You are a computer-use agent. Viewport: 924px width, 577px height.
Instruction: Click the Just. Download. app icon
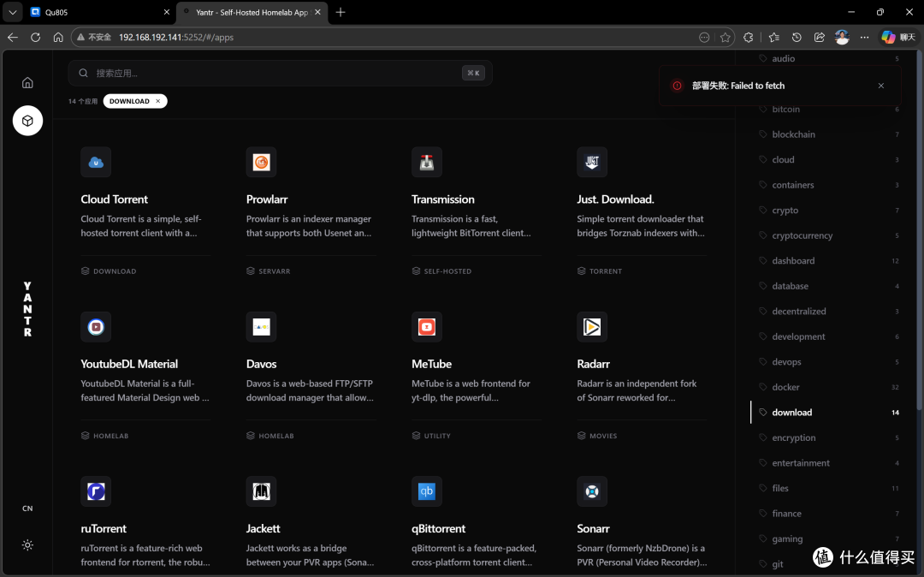[592, 162]
